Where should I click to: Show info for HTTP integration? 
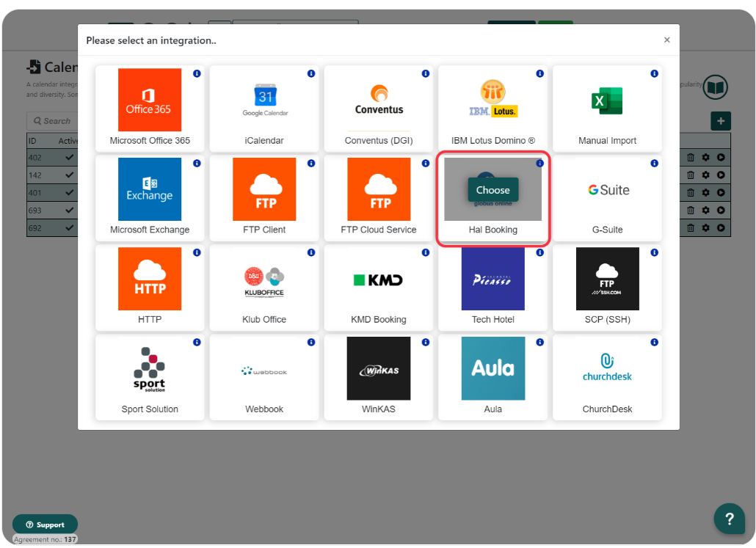tap(197, 252)
